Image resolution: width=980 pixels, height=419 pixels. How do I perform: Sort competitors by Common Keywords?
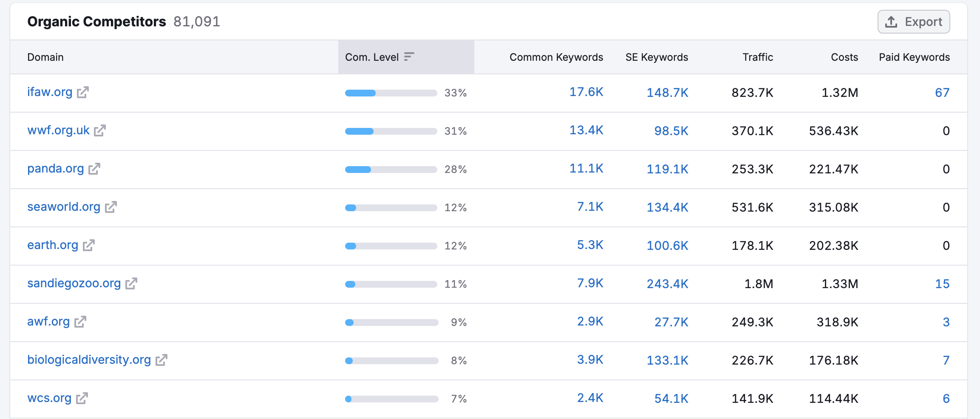pyautogui.click(x=555, y=57)
